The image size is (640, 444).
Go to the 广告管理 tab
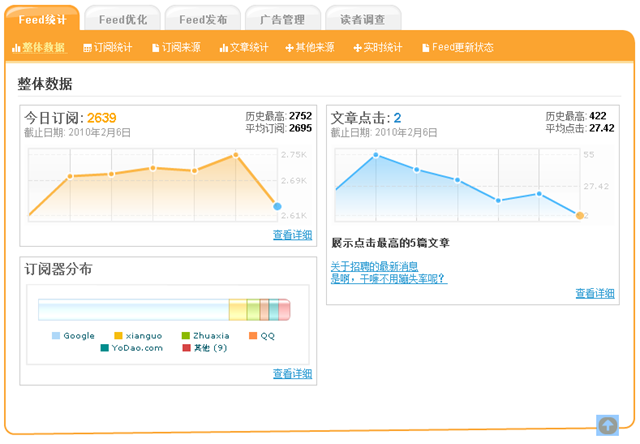[281, 19]
